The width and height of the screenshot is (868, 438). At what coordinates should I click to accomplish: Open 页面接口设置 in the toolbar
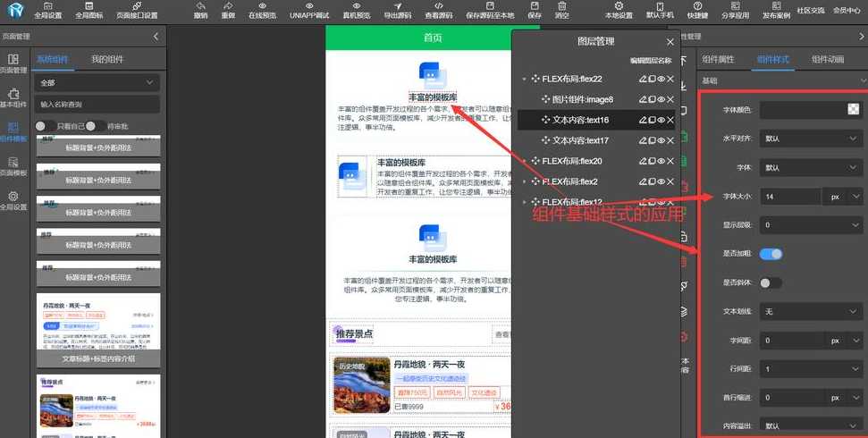click(x=137, y=11)
